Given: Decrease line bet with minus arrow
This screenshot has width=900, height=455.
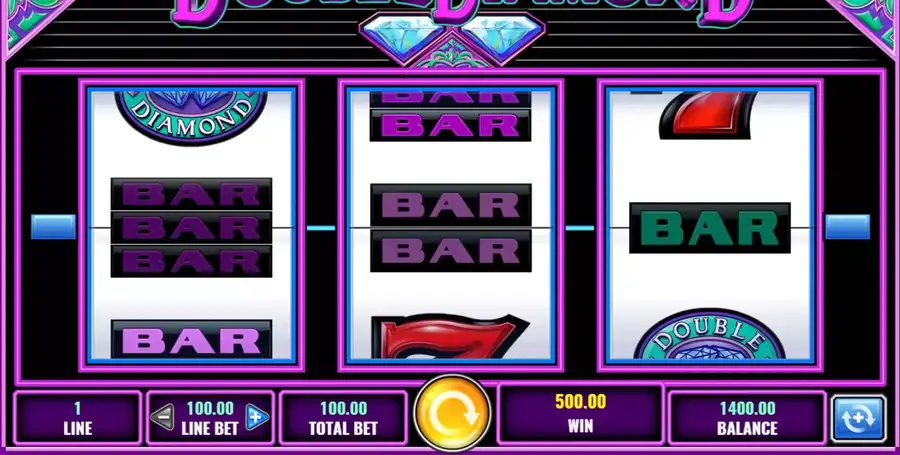Looking at the screenshot, I should (162, 417).
